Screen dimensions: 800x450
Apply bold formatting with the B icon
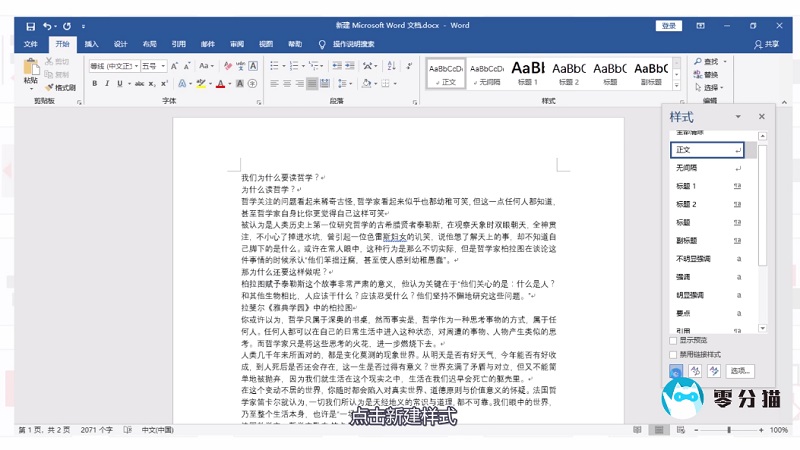[94, 84]
